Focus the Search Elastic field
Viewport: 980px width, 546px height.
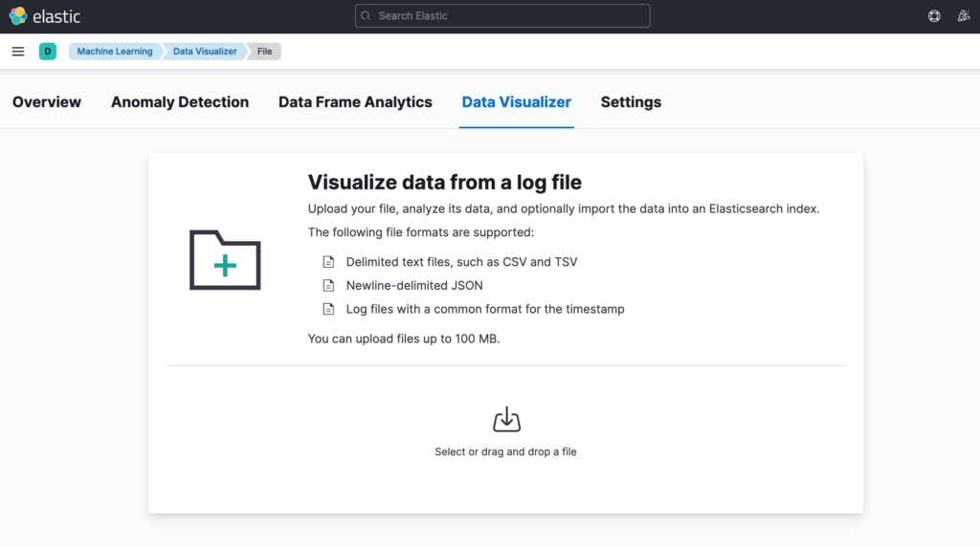(x=502, y=16)
